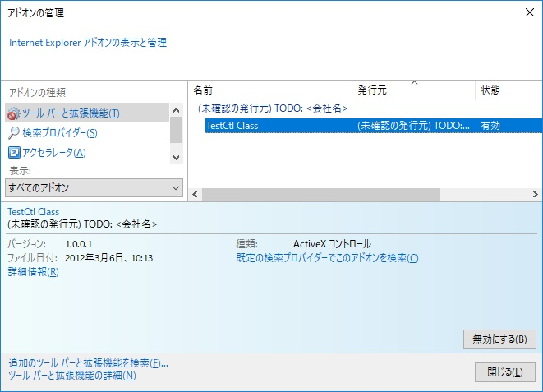Open 検索プロバイダー(S) add-on type

tap(60, 132)
